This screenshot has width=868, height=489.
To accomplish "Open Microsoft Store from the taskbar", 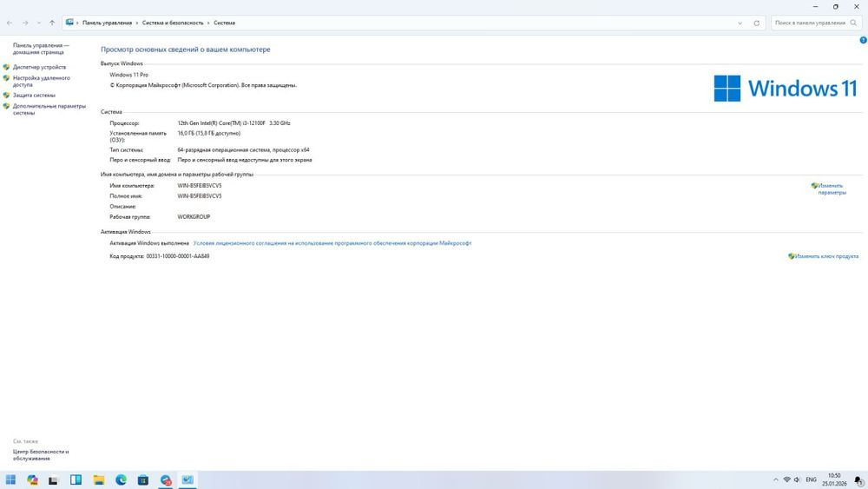I will pyautogui.click(x=143, y=479).
